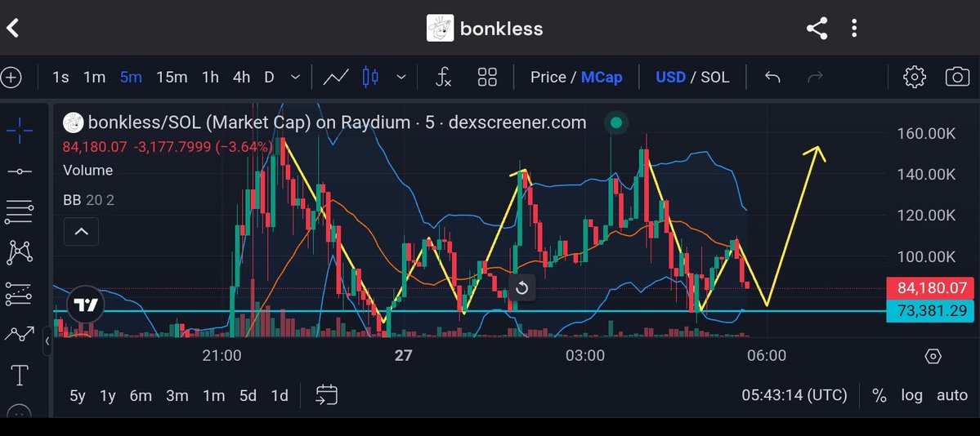980x436 pixels.
Task: Set the bottom range to 1m
Action: [214, 395]
